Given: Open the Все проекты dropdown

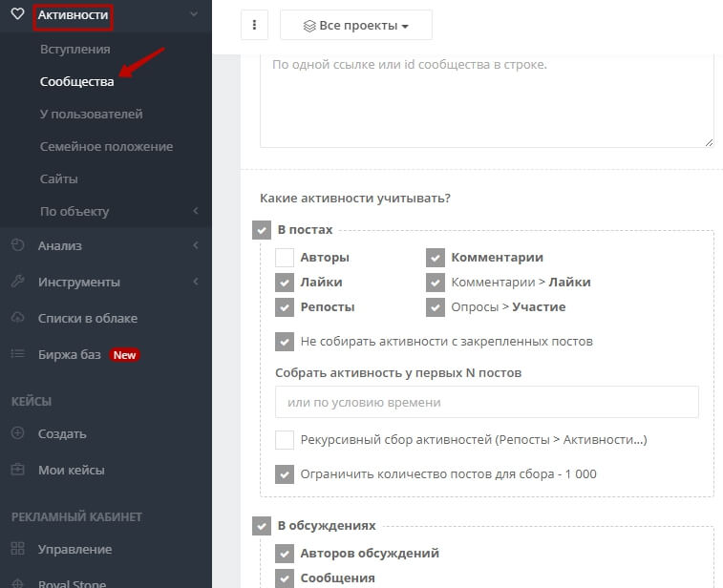Looking at the screenshot, I should (355, 25).
